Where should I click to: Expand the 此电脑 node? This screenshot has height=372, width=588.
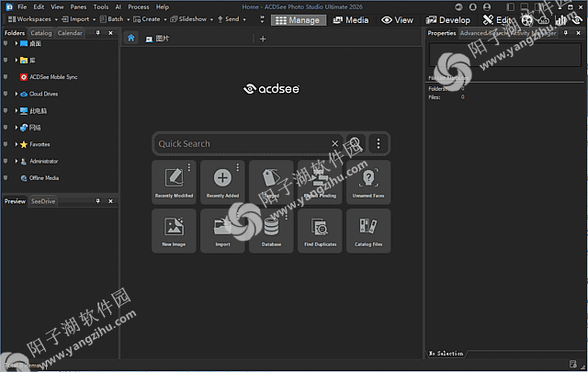17,110
